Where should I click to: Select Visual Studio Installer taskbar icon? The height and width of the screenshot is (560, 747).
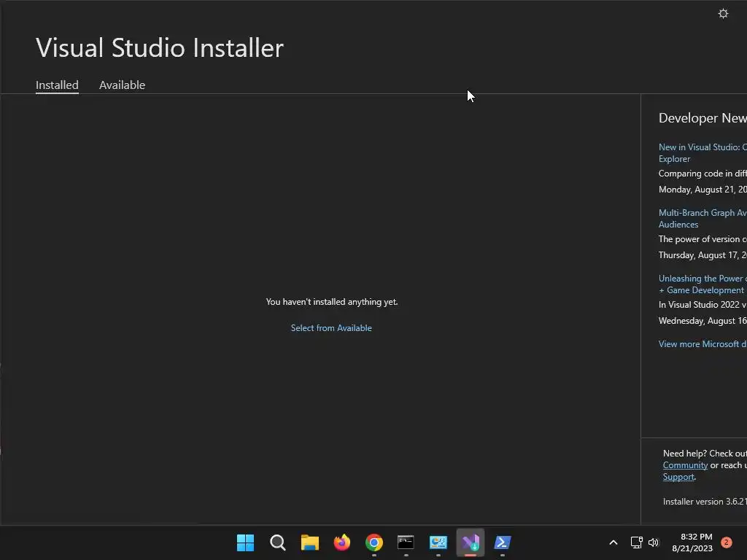pos(471,542)
